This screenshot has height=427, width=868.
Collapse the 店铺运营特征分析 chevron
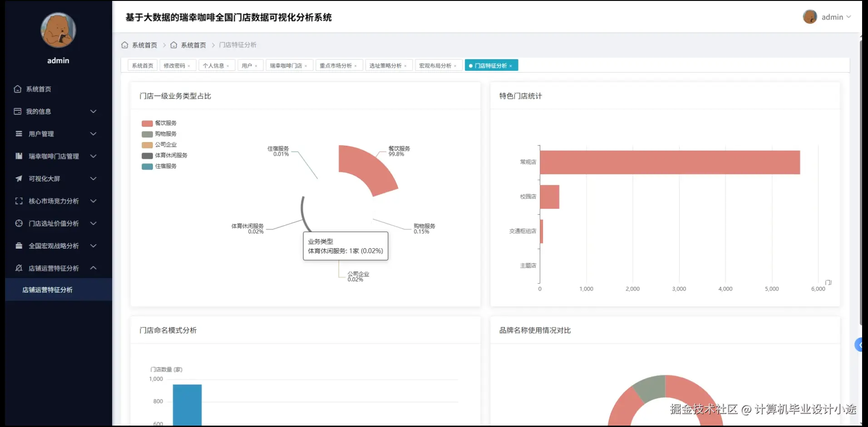93,268
